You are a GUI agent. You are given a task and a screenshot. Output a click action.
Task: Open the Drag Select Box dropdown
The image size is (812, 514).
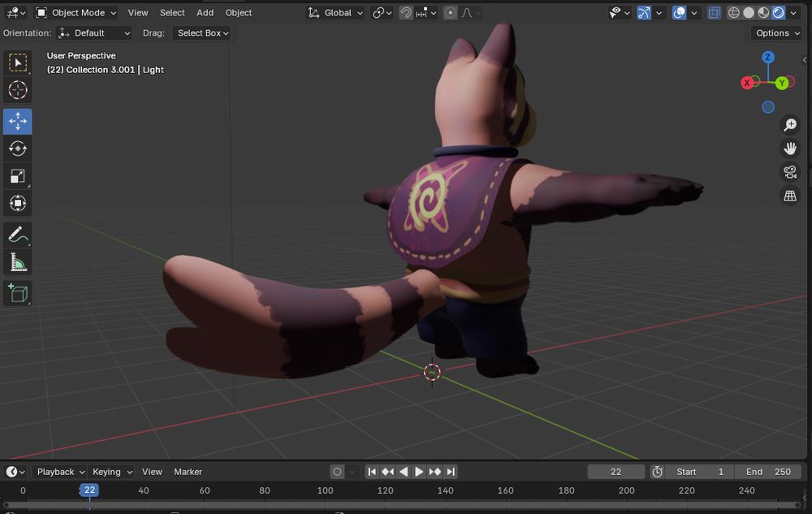click(x=202, y=33)
